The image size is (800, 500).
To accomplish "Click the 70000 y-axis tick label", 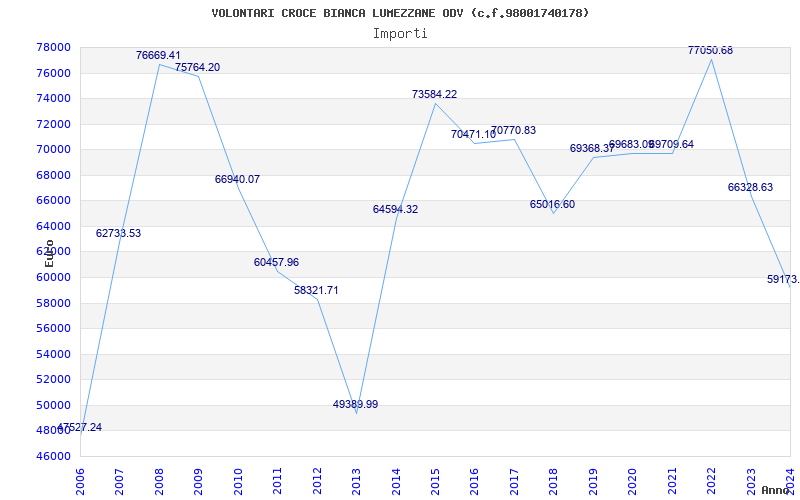I will tap(53, 149).
